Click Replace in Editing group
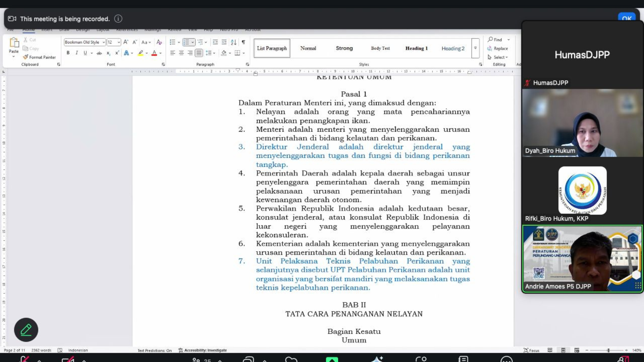The height and width of the screenshot is (362, 644). pos(498,49)
